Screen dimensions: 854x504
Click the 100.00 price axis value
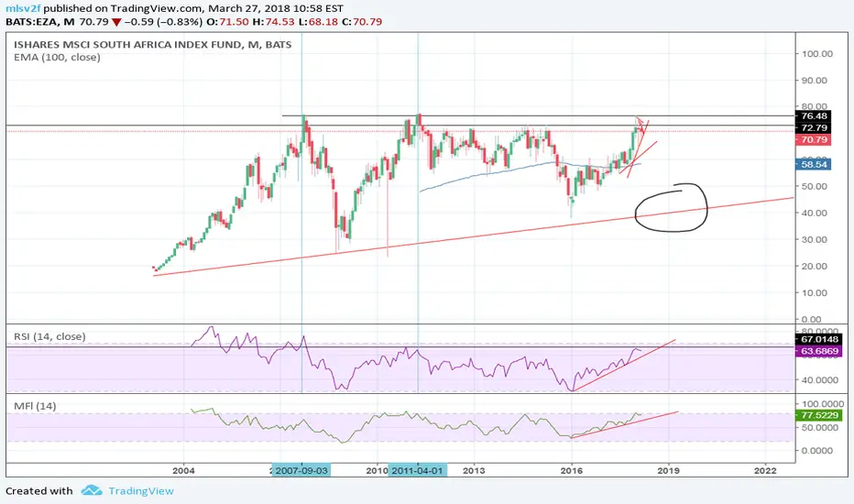point(816,53)
